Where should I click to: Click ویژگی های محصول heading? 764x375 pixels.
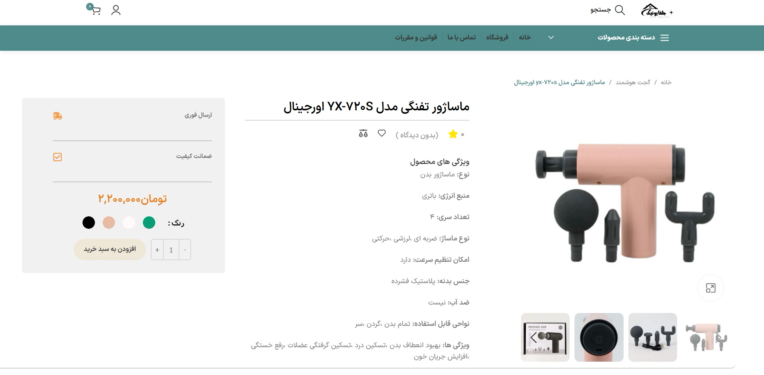point(439,162)
